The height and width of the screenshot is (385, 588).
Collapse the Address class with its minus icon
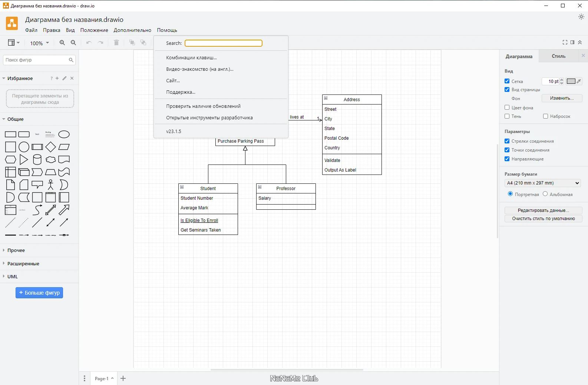(x=326, y=98)
